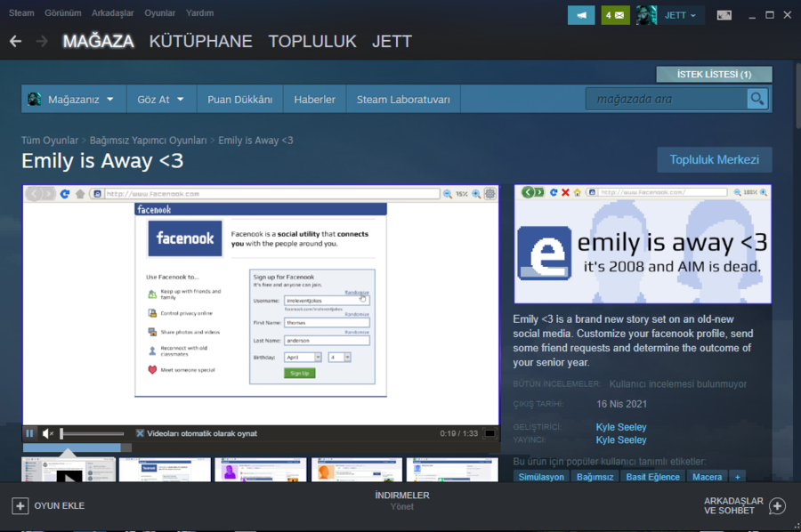Open the Göz At dropdown menu

161,99
